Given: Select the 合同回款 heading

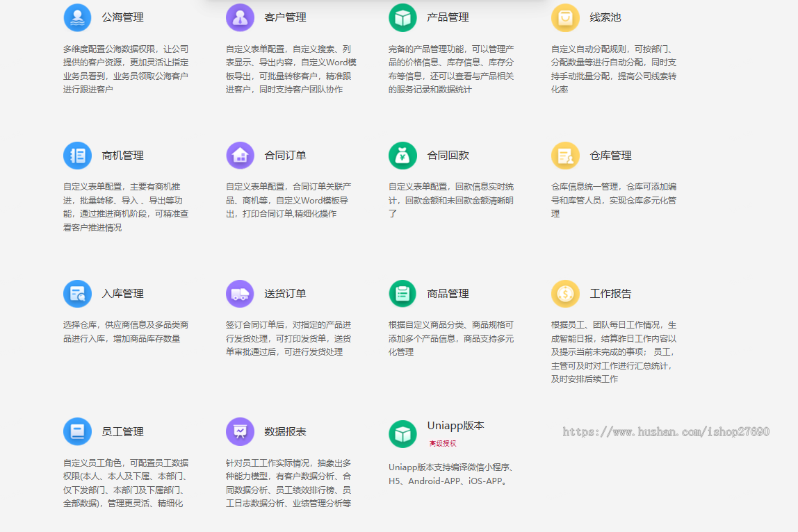Looking at the screenshot, I should [448, 155].
